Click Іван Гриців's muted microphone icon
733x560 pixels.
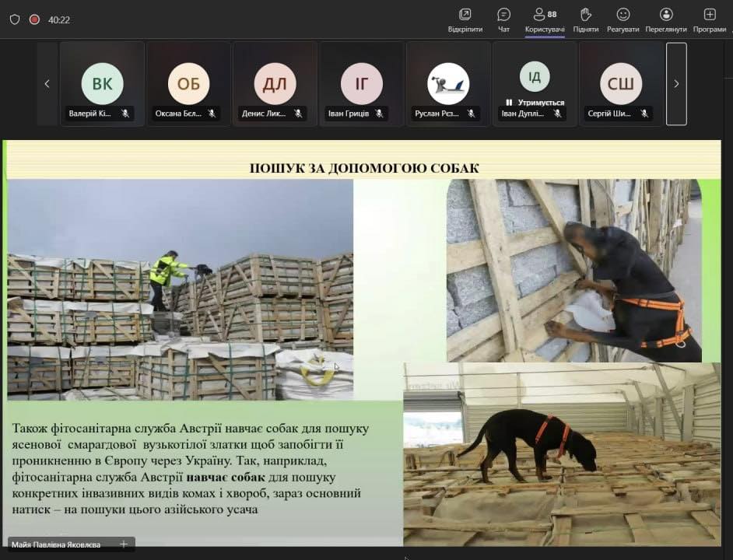click(x=380, y=114)
